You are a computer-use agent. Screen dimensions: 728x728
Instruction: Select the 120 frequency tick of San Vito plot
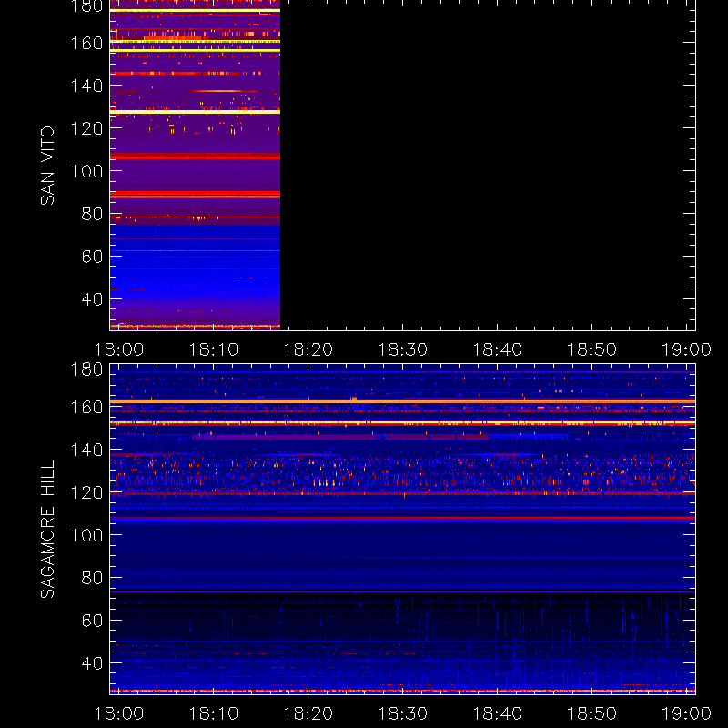click(86, 128)
